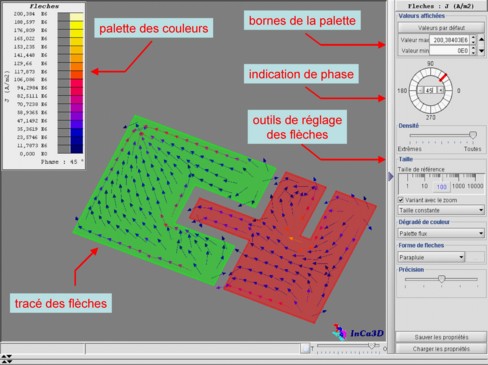The image size is (488, 365).
Task: Click the Valeur max input field
Action: click(x=450, y=40)
